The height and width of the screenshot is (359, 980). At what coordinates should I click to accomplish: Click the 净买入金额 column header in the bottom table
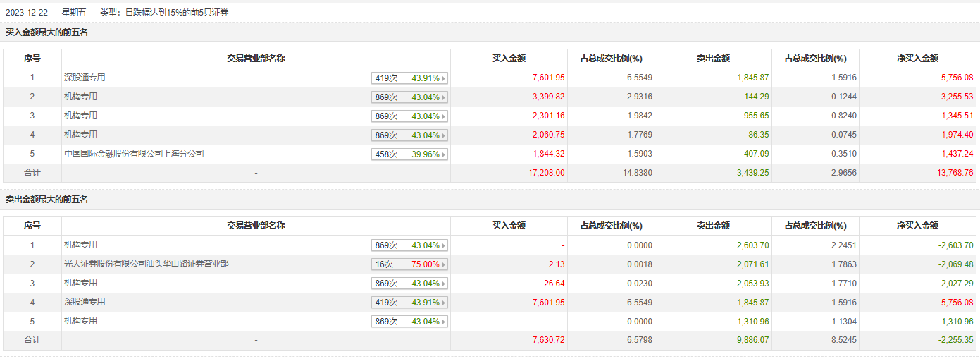pos(917,226)
